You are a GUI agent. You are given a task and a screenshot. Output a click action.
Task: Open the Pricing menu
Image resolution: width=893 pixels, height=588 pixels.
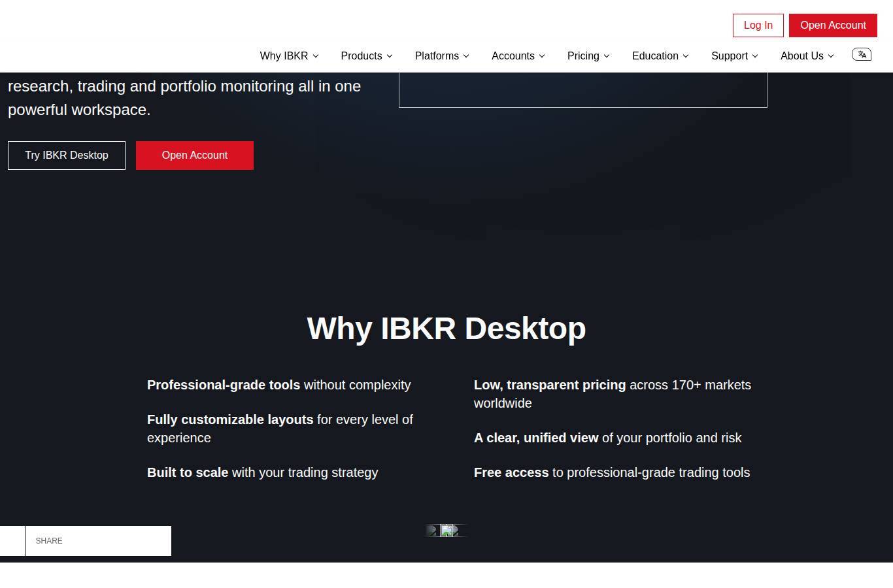click(588, 56)
